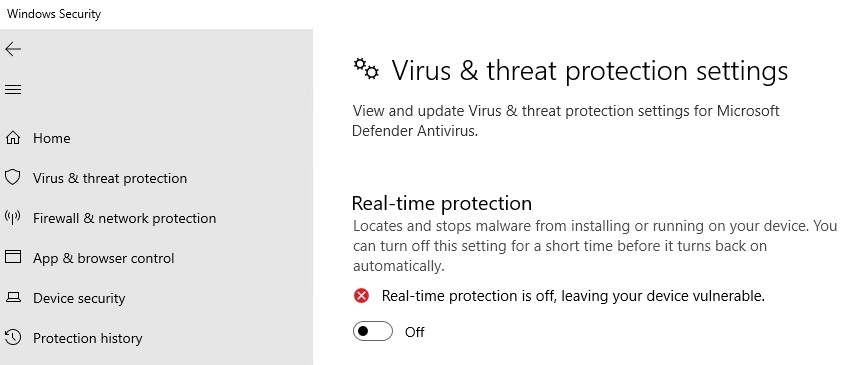Image resolution: width=857 pixels, height=365 pixels.
Task: Turn on the Real-time protection toggle
Action: coord(373,332)
